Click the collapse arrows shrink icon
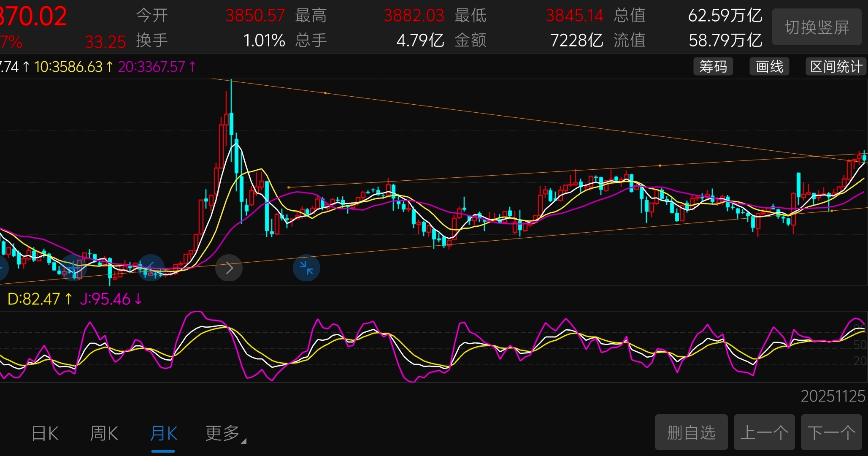This screenshot has height=456, width=868. [x=306, y=268]
